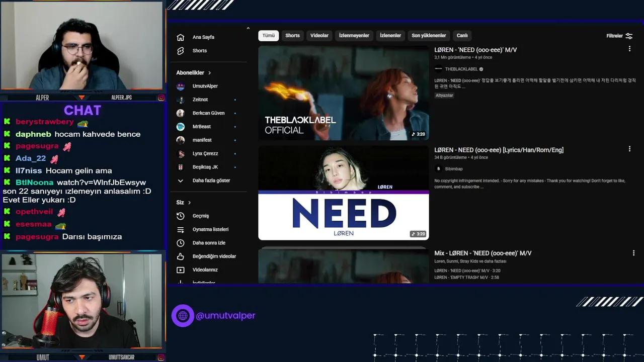The height and width of the screenshot is (362, 644).
Task: Open LØREN NEED Lyrics Han/Rom/Eng title
Action: point(499,150)
